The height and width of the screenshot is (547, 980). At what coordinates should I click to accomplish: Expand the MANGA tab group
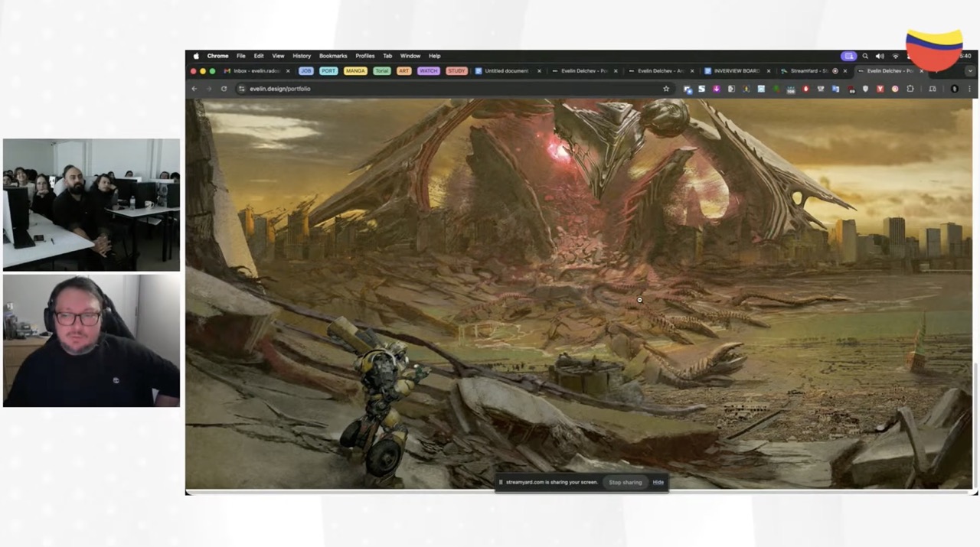pyautogui.click(x=354, y=71)
